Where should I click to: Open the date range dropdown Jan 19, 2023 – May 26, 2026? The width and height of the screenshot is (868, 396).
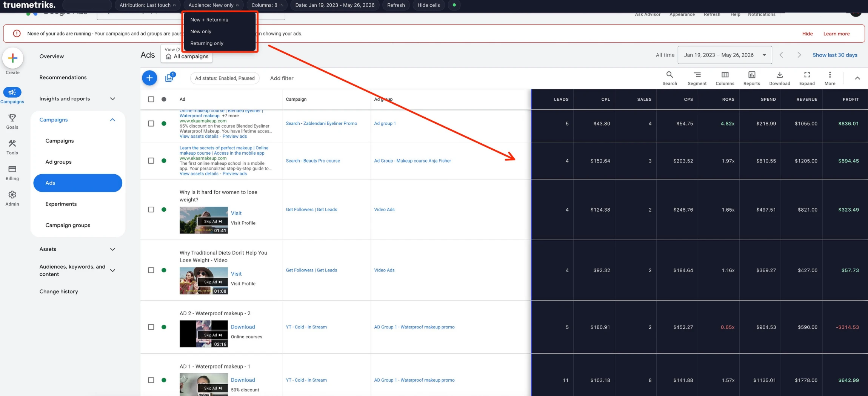pos(725,55)
